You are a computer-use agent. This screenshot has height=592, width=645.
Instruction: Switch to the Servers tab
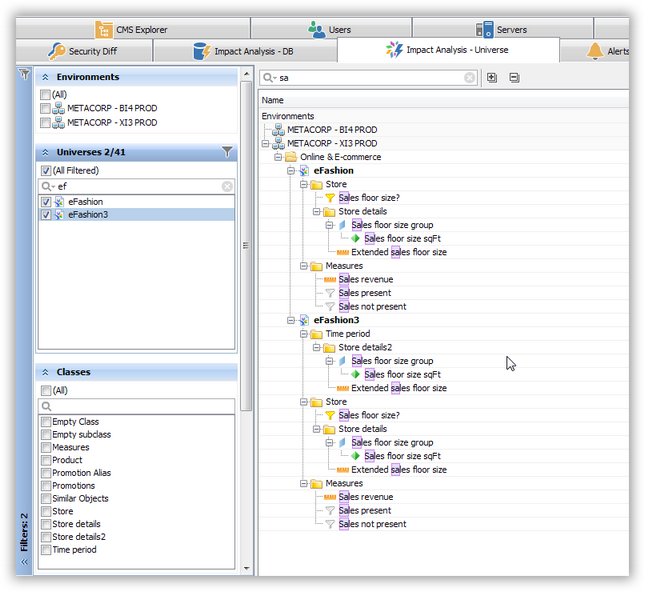(502, 29)
